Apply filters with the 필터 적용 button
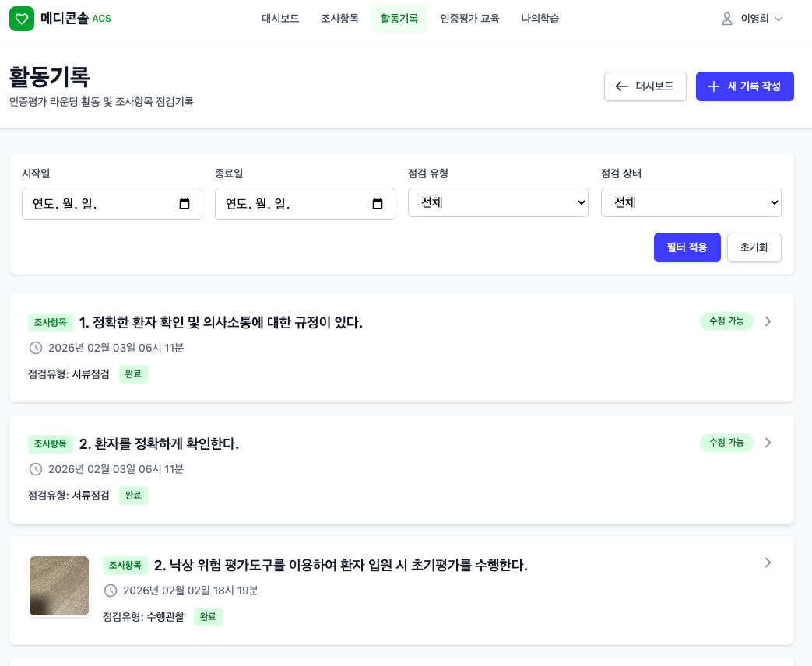 (x=687, y=247)
